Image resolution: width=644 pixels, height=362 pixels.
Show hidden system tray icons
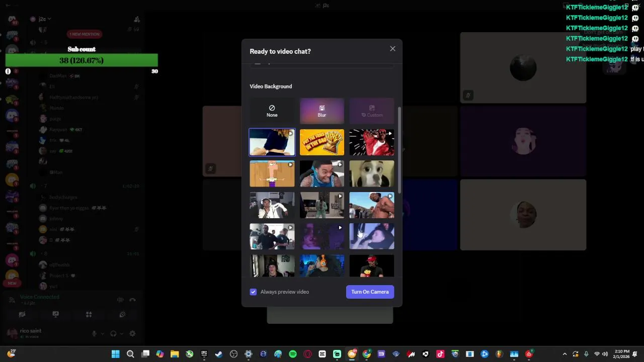coord(565,354)
